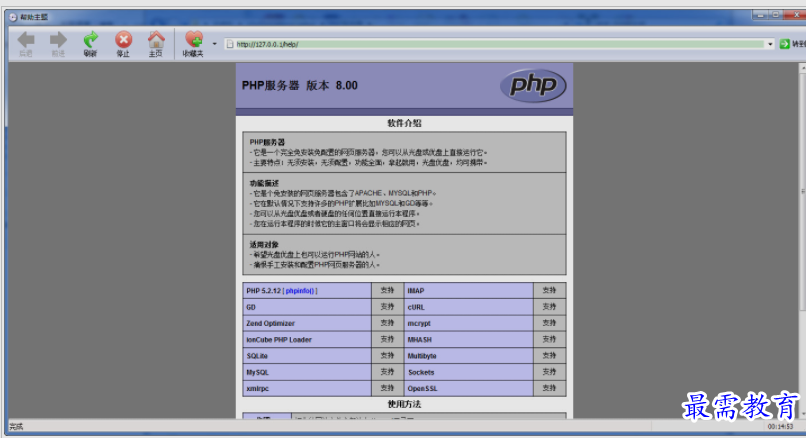Select the 'MySQL' cell
The image size is (806, 438).
[307, 372]
